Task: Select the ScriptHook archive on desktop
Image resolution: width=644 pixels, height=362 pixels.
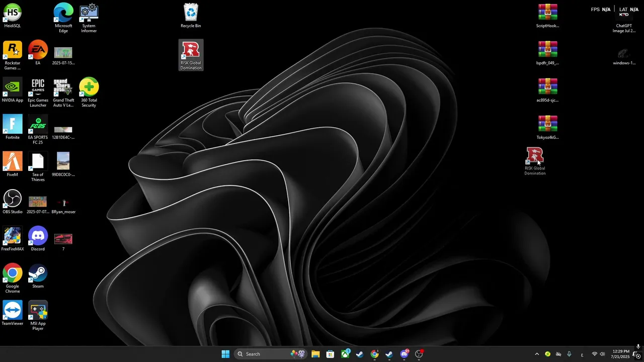Action: tap(547, 16)
